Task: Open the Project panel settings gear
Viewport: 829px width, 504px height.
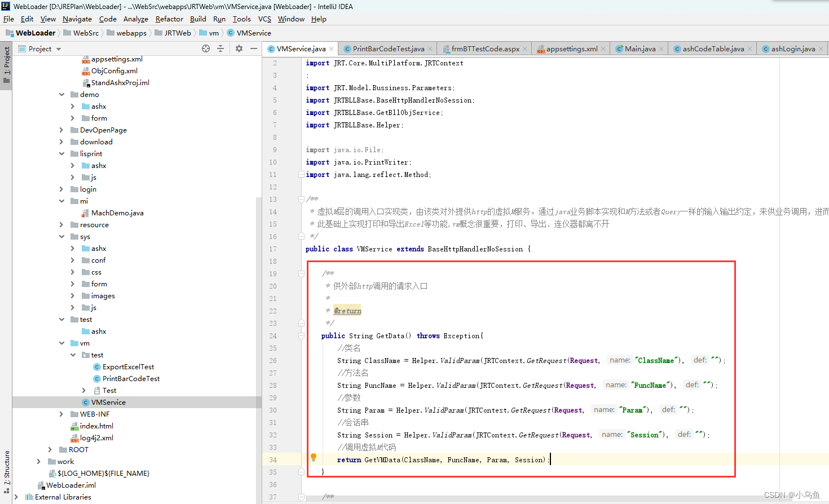Action: [x=239, y=49]
